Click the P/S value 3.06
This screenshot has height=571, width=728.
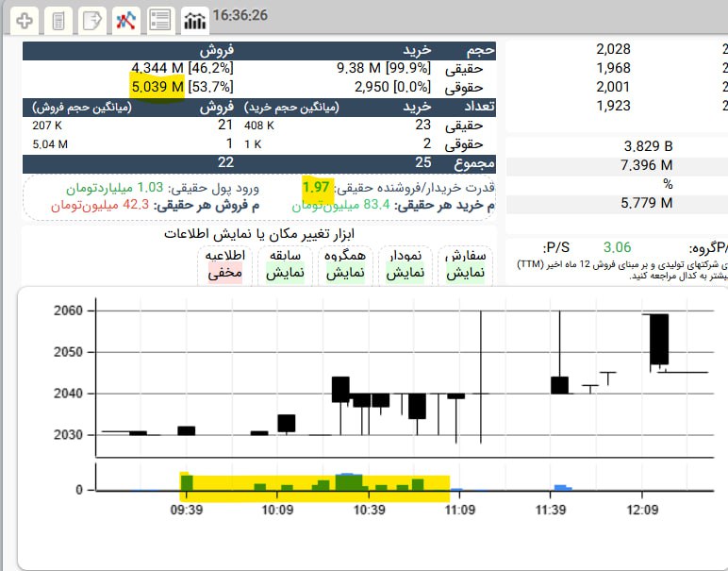click(x=618, y=246)
